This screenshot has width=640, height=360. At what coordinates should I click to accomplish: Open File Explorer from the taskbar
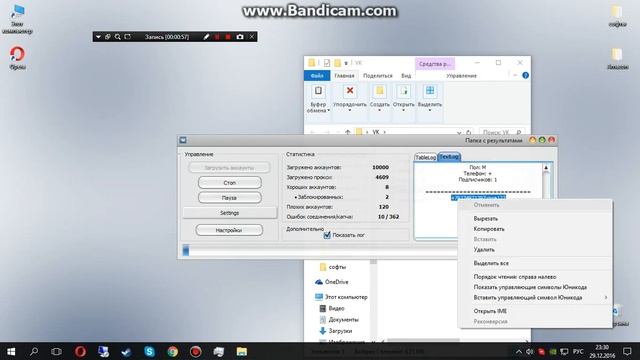(x=242, y=351)
